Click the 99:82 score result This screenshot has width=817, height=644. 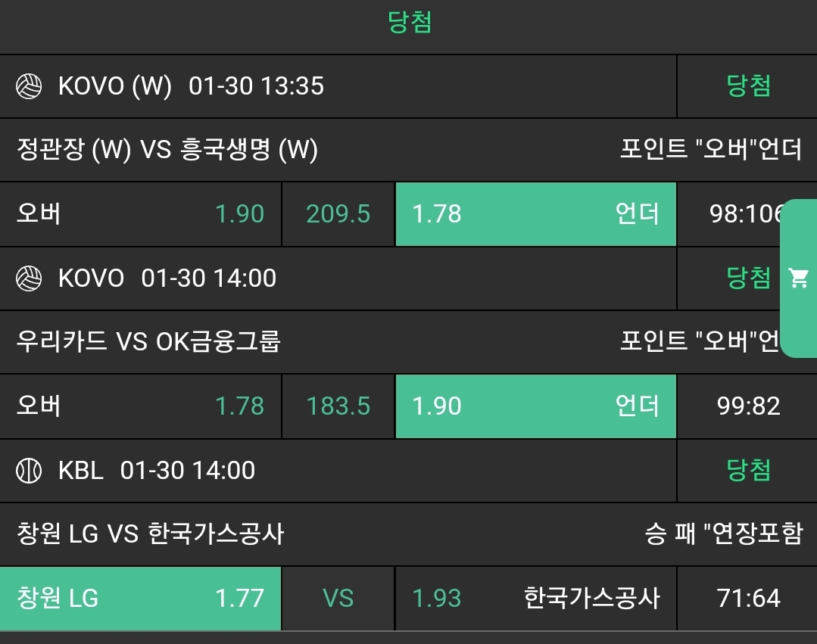[748, 406]
